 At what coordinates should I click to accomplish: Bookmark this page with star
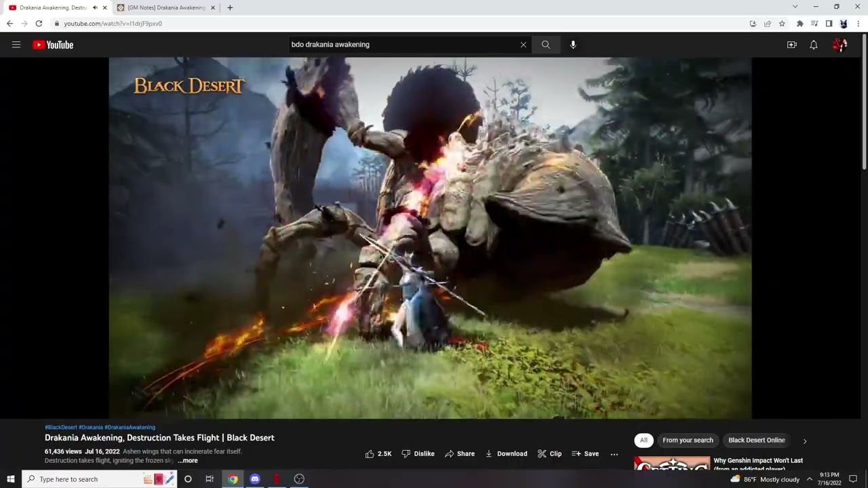(782, 24)
